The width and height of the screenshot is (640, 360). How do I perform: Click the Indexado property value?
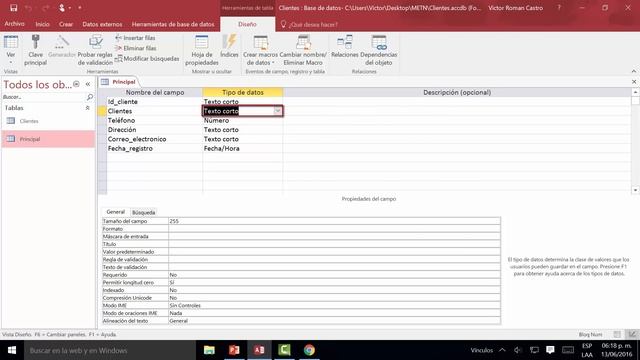click(x=334, y=290)
